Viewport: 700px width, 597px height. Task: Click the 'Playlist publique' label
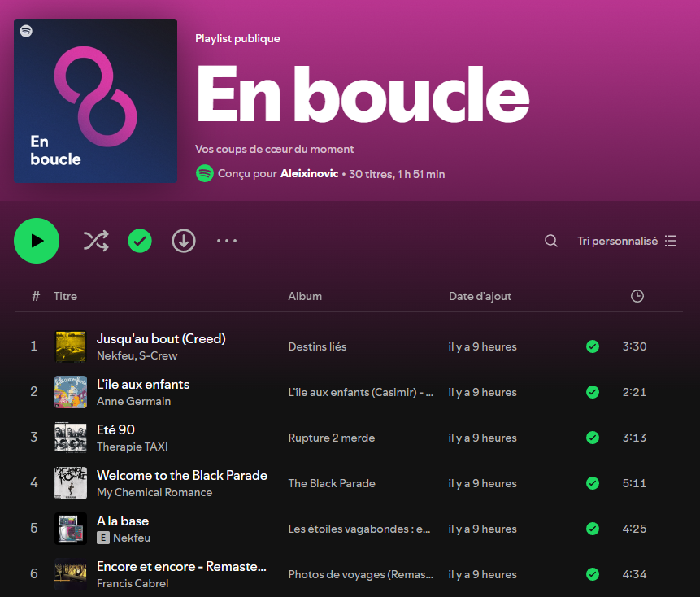click(x=237, y=39)
